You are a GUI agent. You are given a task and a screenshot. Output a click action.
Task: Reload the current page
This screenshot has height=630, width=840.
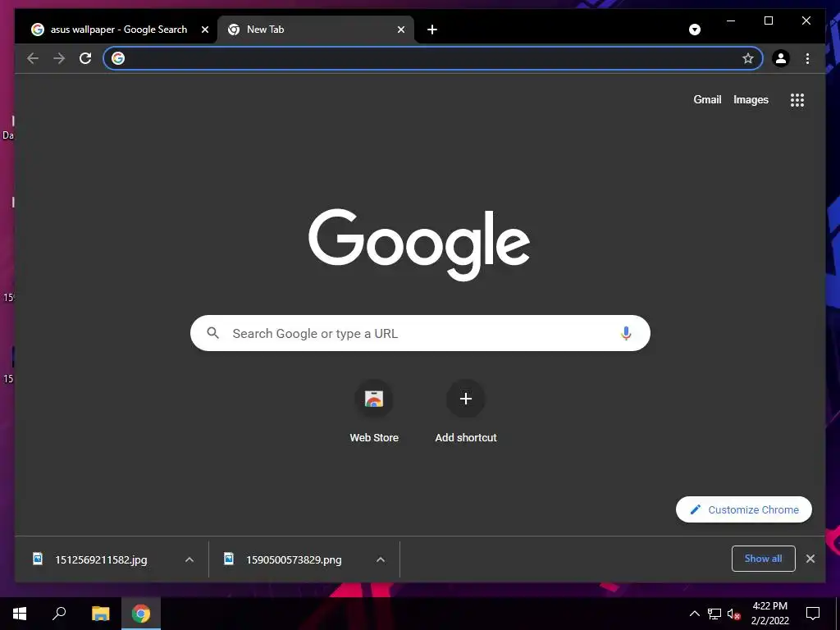pyautogui.click(x=85, y=58)
